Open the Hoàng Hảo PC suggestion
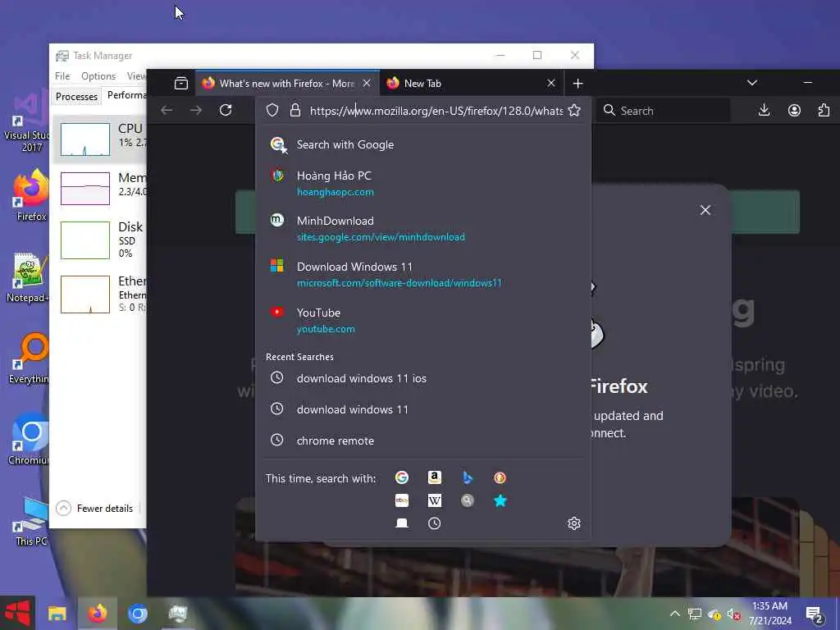840x630 pixels. (x=423, y=183)
